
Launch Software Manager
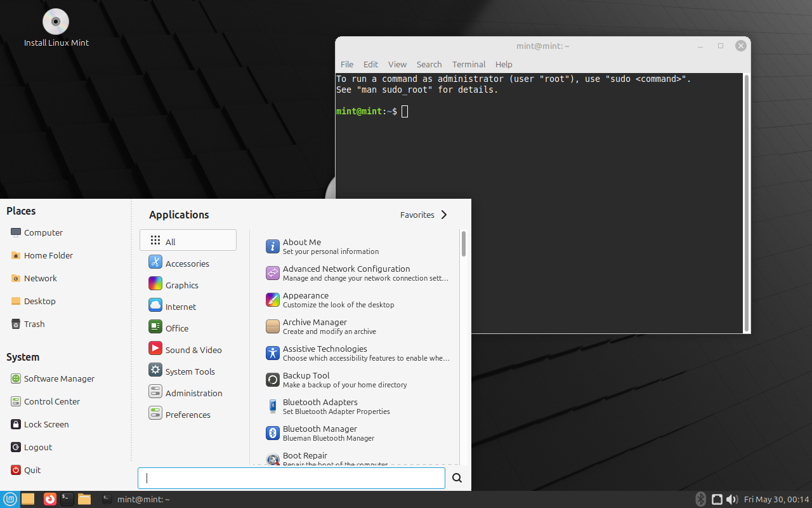click(53, 378)
